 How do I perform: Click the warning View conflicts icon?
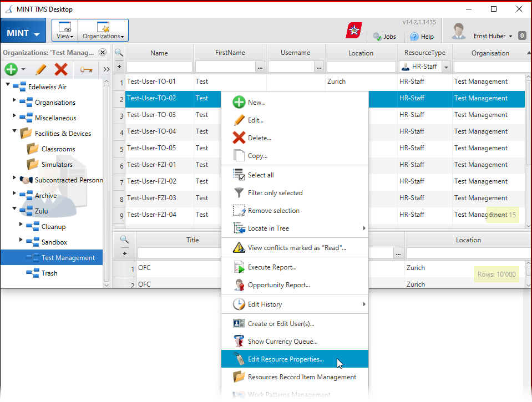click(239, 248)
